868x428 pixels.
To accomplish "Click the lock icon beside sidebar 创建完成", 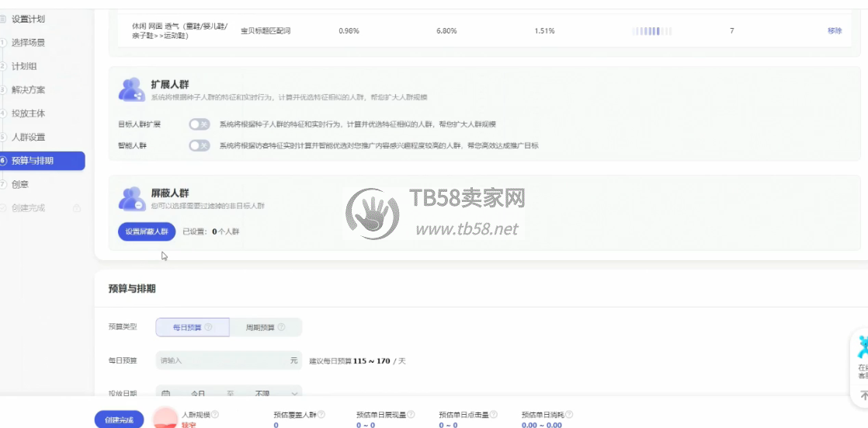I will 77,208.
